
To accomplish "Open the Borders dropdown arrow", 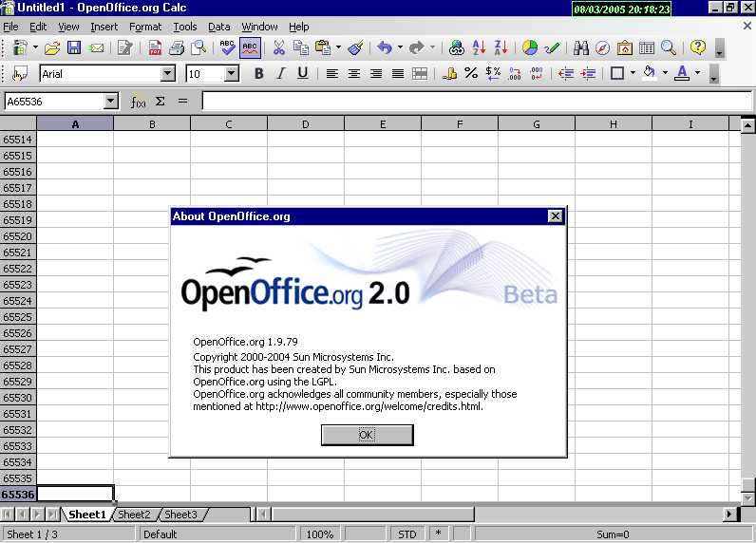I will tap(633, 73).
